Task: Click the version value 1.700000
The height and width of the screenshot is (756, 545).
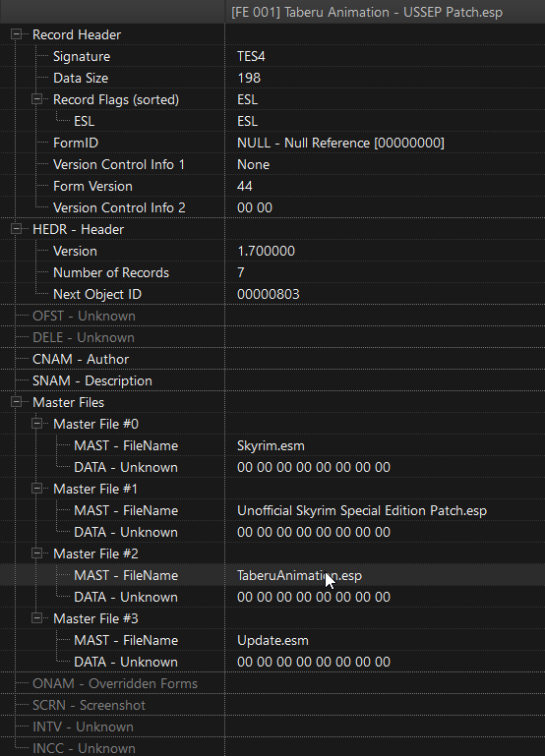Action: [x=266, y=251]
